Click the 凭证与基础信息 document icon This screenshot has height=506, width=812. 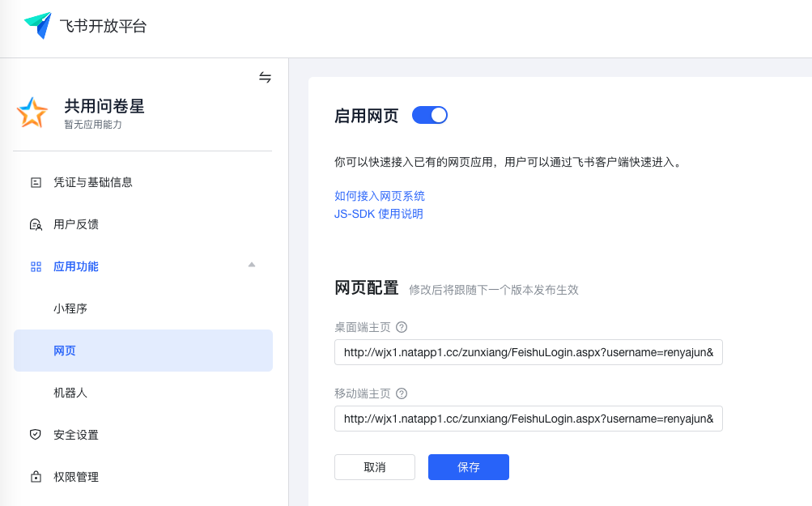(x=36, y=182)
